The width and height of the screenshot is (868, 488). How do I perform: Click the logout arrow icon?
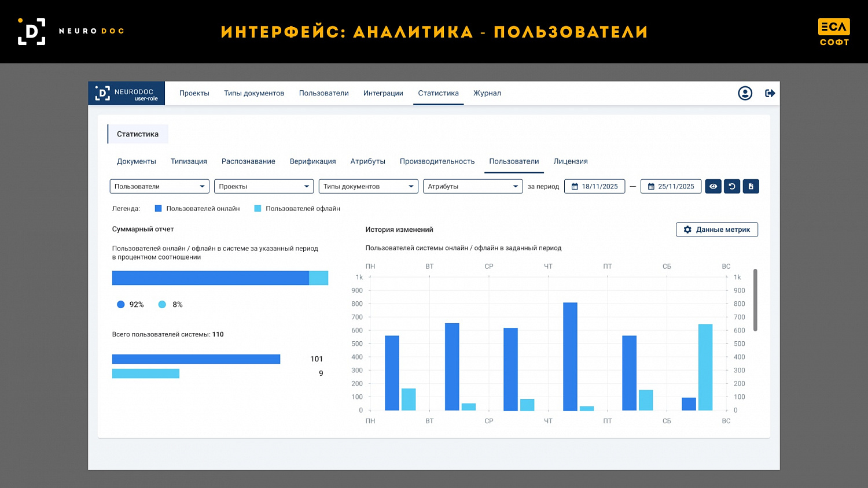pos(770,93)
